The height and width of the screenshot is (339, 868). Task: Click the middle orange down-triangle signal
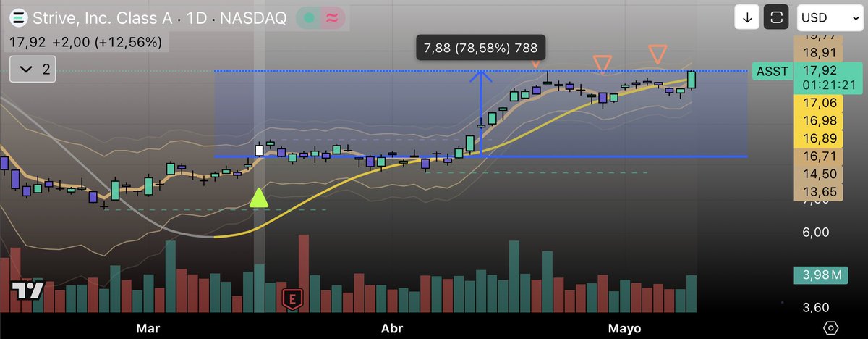(602, 64)
